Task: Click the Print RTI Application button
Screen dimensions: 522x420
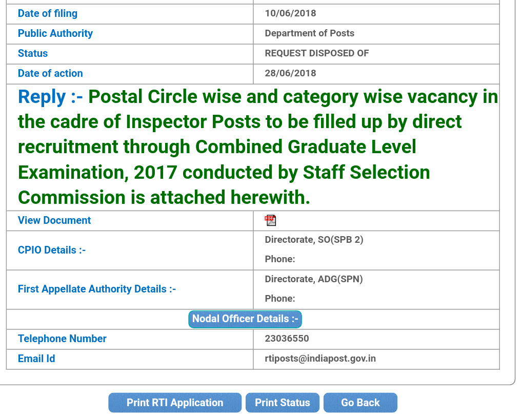Action: [175, 403]
